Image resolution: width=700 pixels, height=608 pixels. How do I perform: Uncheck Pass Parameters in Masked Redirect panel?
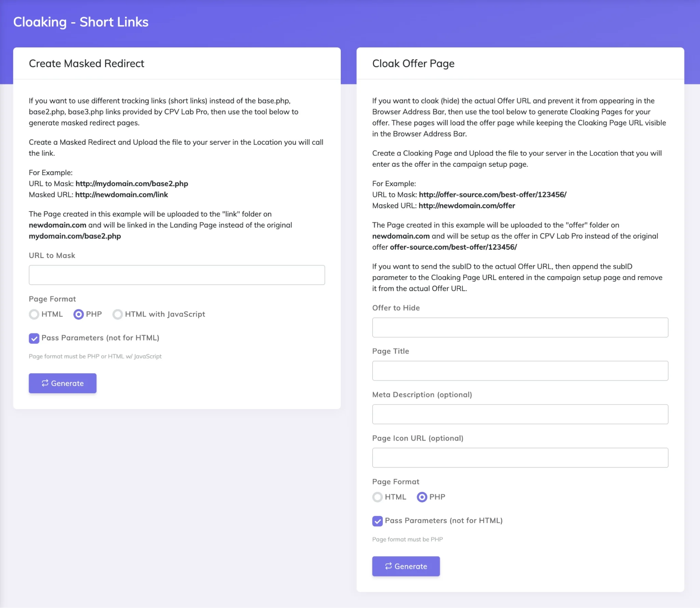click(34, 338)
